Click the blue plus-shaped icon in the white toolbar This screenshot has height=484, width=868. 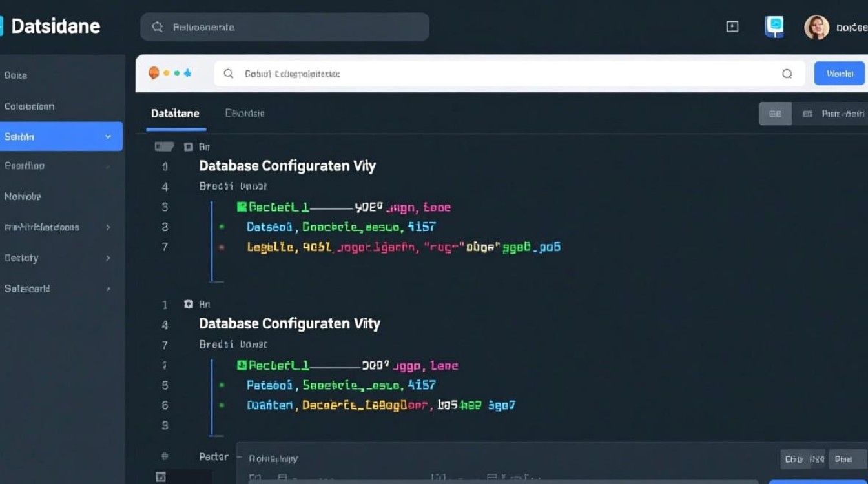click(x=187, y=73)
